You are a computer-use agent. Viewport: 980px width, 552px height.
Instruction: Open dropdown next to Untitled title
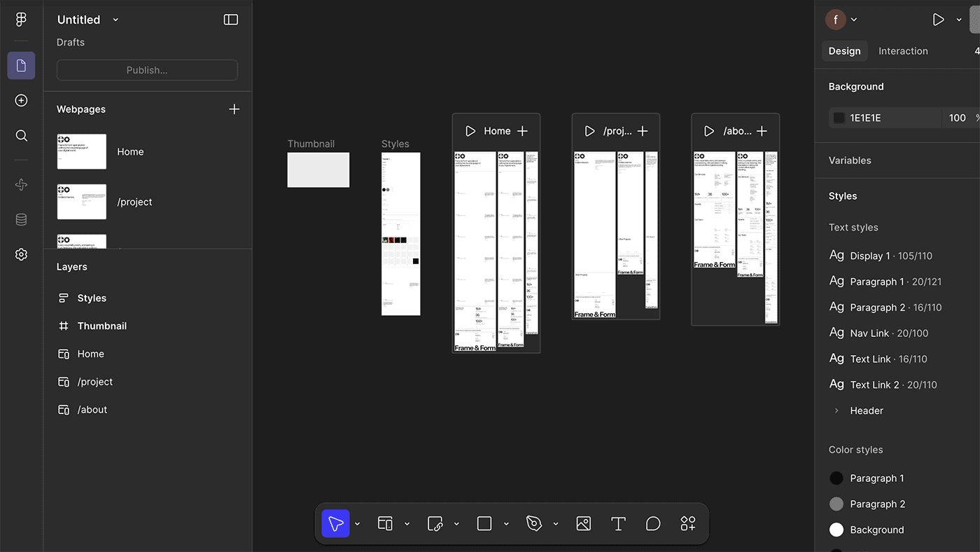coord(115,20)
